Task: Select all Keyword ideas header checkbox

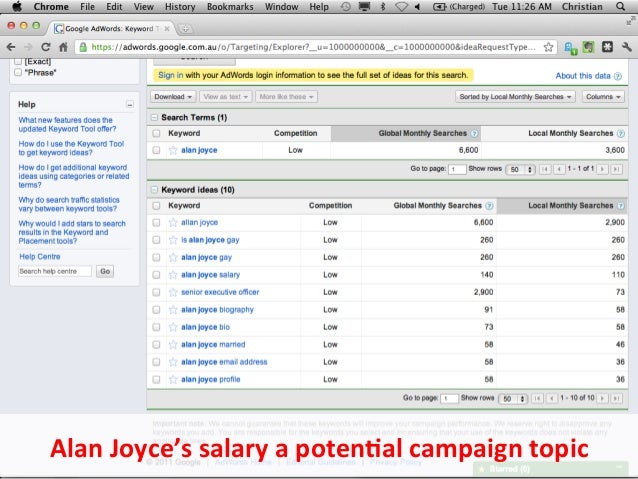Action: (156, 206)
